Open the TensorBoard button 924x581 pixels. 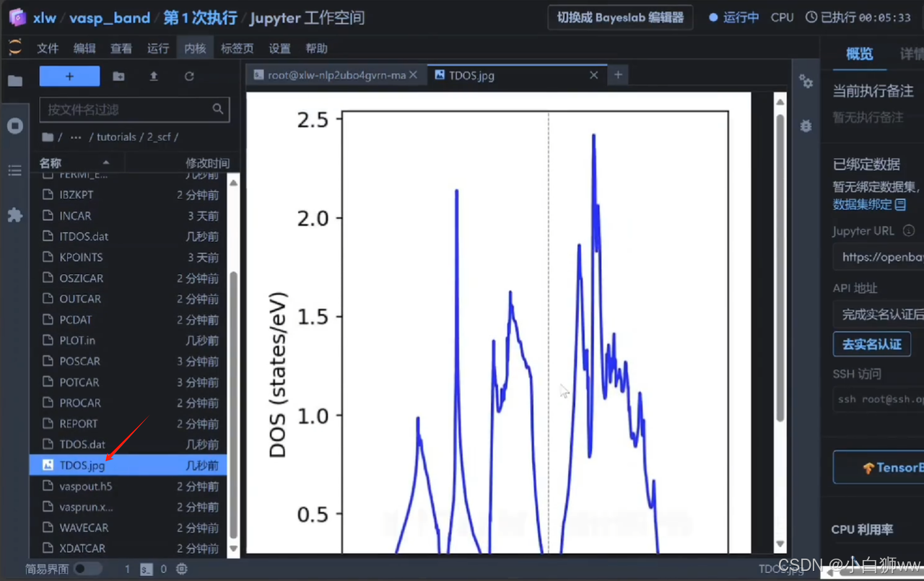879,468
